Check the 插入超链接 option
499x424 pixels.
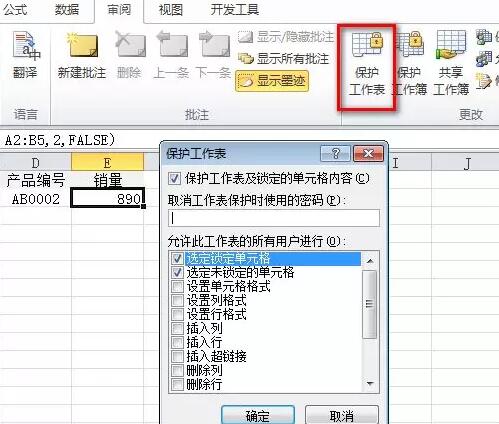click(177, 357)
